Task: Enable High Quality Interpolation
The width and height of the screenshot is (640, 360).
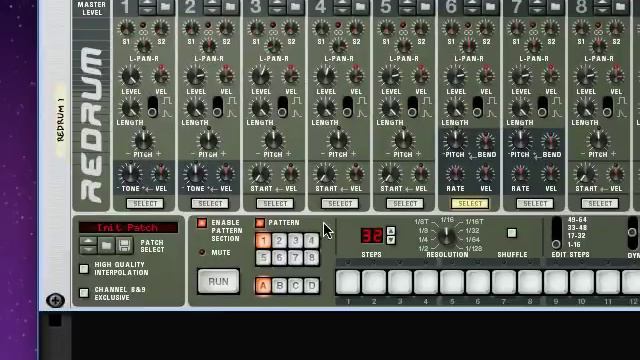Action: pyautogui.click(x=84, y=269)
